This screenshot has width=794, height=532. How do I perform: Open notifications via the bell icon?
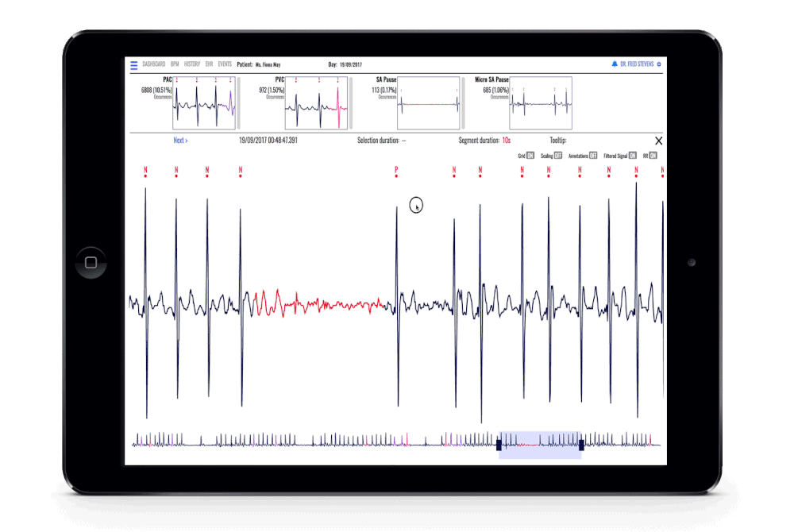[x=615, y=64]
